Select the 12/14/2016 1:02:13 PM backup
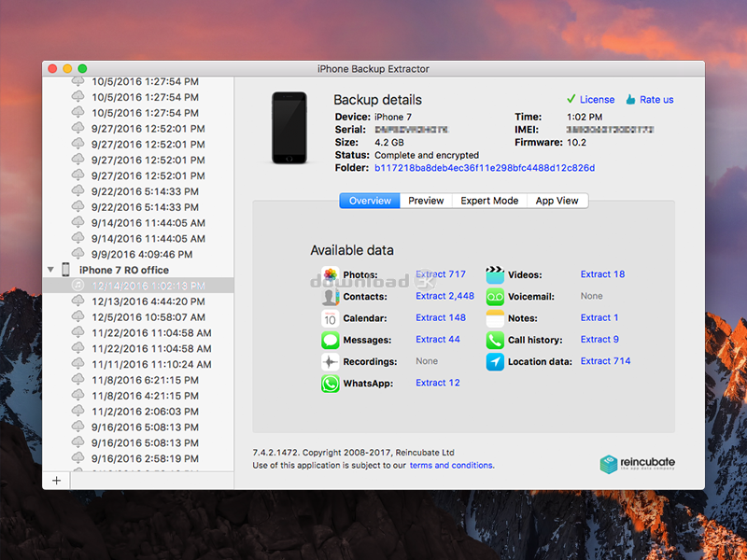Screen dimensions: 747x560 click(138, 286)
